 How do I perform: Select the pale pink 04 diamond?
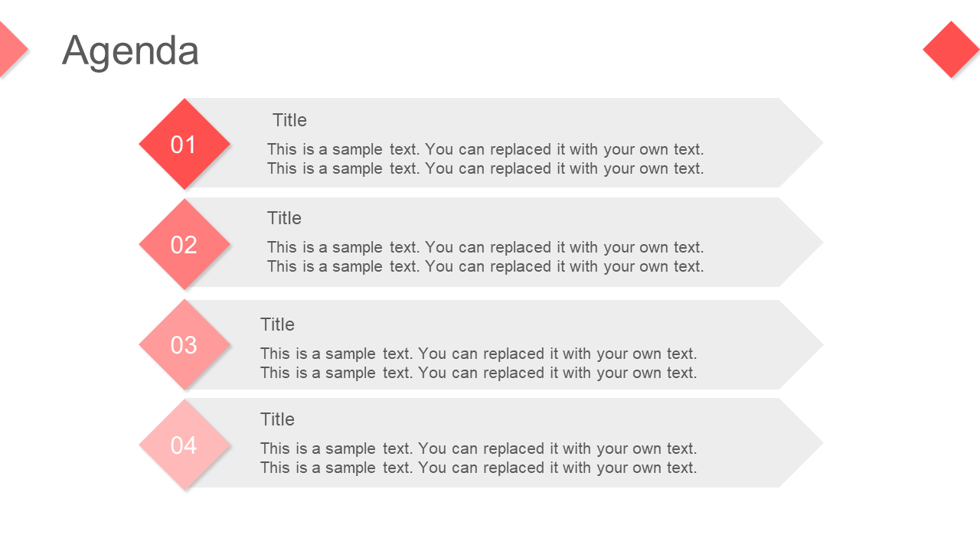tap(185, 445)
